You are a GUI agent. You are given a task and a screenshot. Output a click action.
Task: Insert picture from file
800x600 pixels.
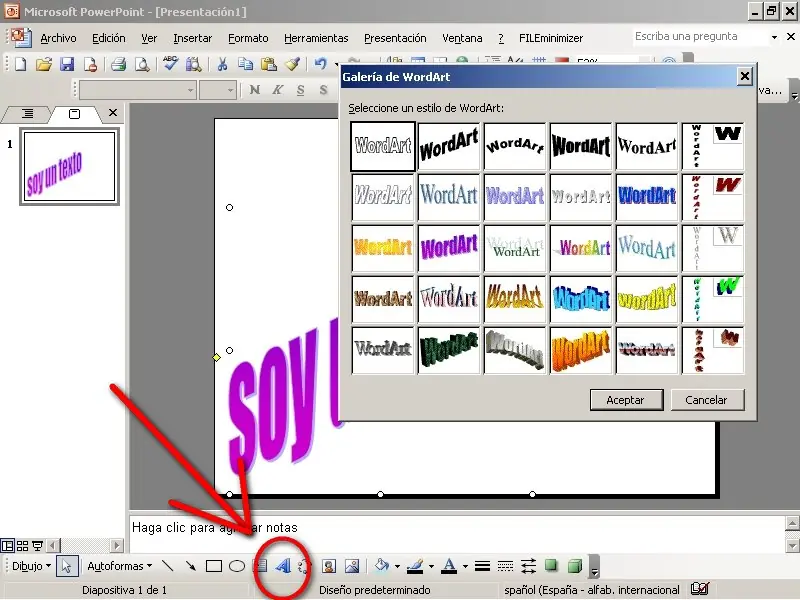[352, 566]
